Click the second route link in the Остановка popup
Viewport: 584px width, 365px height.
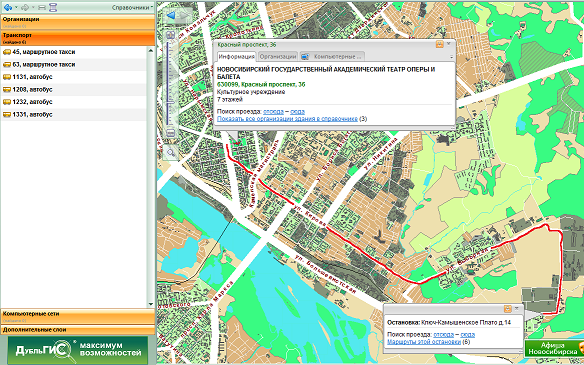[467, 334]
